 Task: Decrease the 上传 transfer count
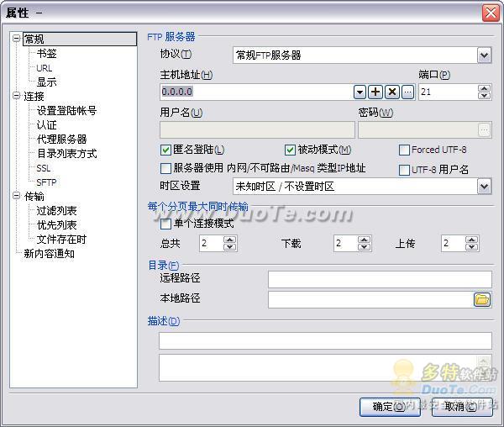click(471, 247)
